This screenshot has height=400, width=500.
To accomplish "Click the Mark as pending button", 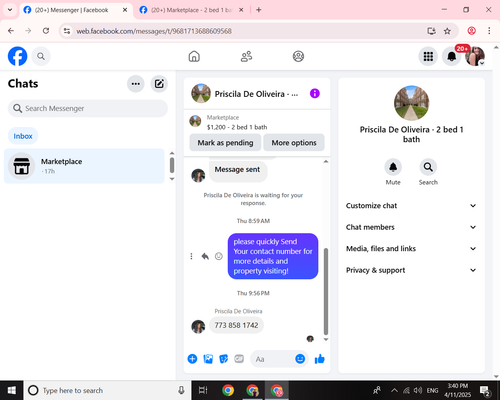I will [x=225, y=143].
